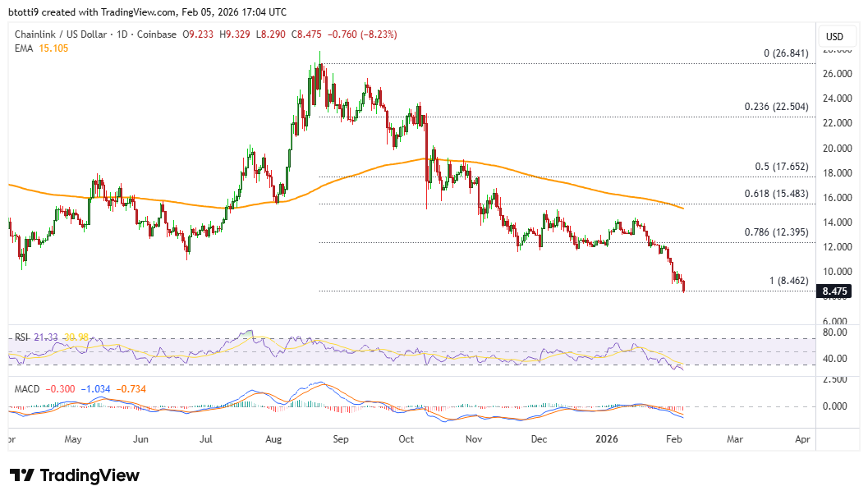The width and height of the screenshot is (868, 500).
Task: Click the TradingView logo at bottom
Action: [75, 475]
